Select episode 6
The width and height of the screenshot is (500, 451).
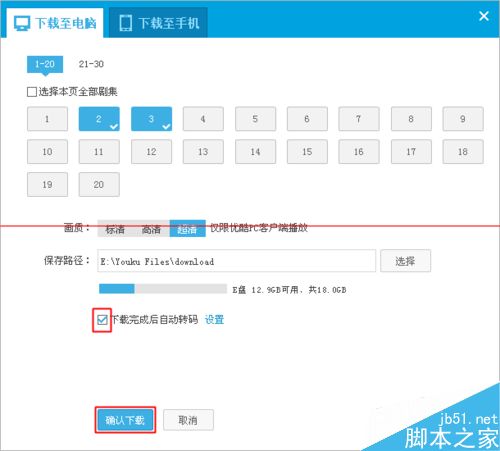coord(307,119)
